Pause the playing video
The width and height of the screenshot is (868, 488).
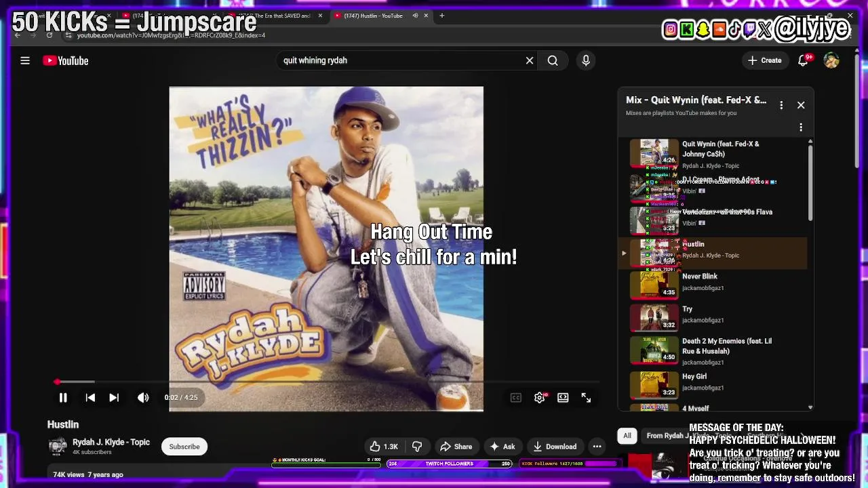pos(63,398)
